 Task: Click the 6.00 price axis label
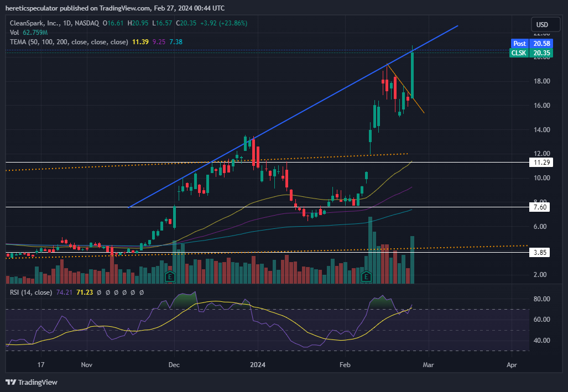[x=541, y=227]
